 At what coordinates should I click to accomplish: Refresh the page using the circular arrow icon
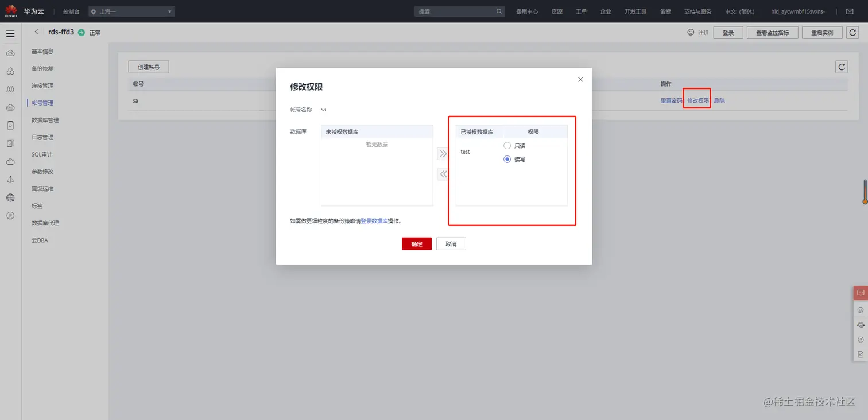852,32
